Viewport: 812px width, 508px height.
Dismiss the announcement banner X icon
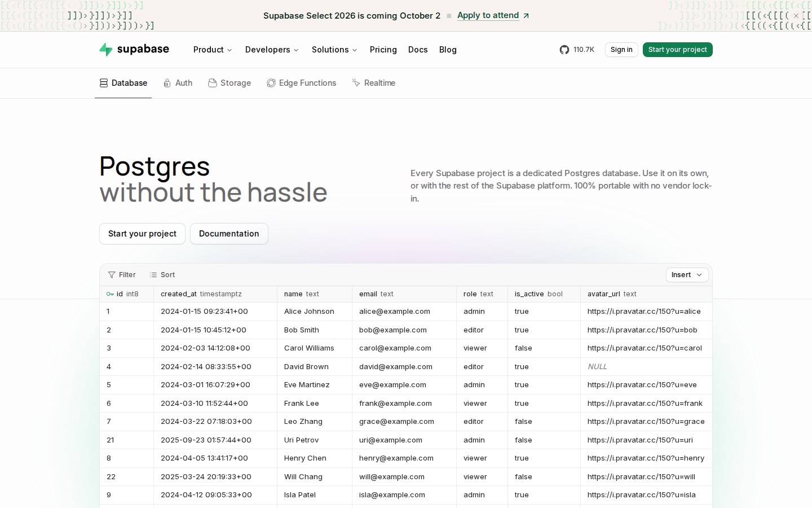(x=796, y=16)
